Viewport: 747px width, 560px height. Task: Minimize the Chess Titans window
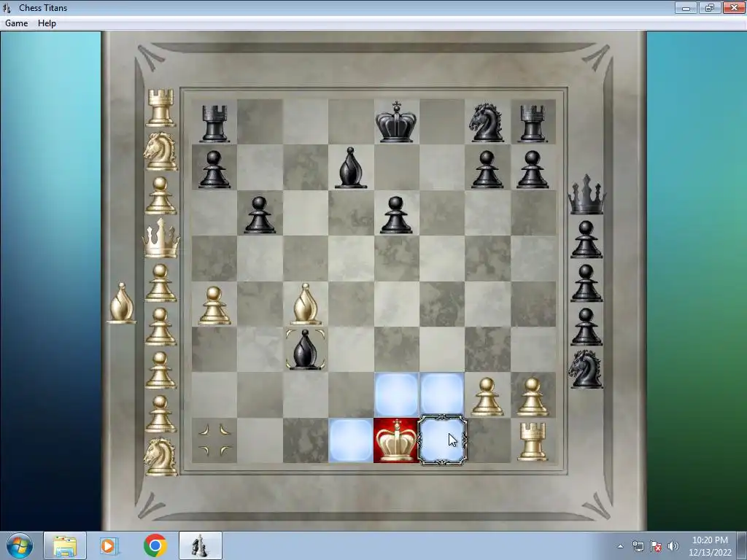pyautogui.click(x=686, y=7)
